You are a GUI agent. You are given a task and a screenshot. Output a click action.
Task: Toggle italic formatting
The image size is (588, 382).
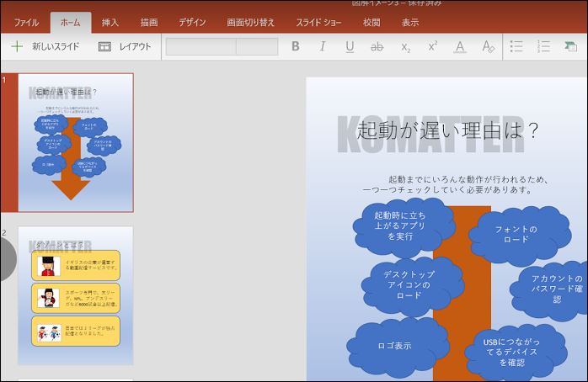323,46
